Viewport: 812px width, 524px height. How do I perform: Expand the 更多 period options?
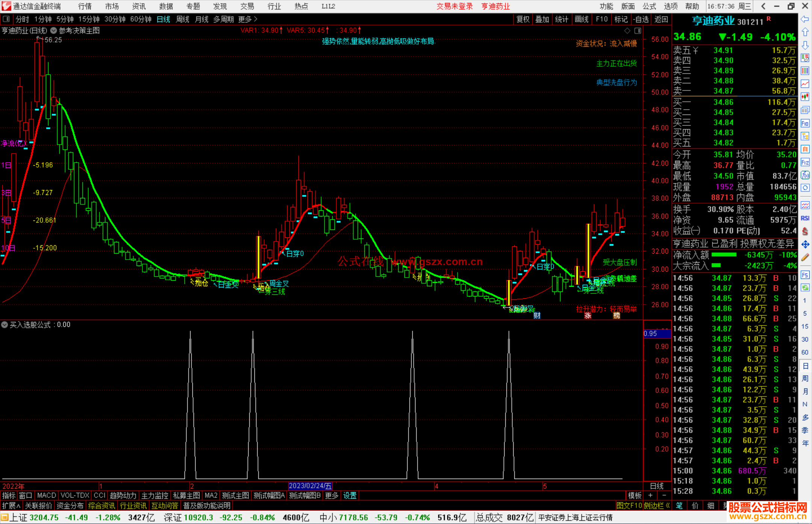tap(248, 19)
